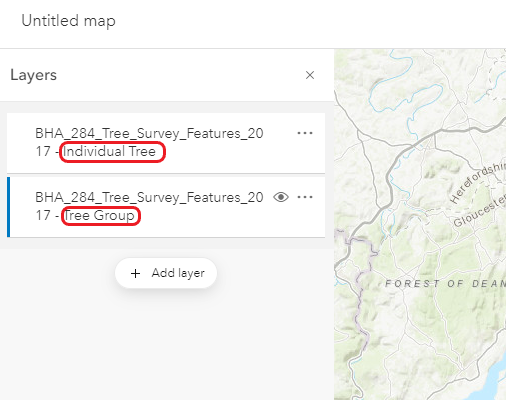This screenshot has width=506, height=400.
Task: Toggle visibility eye of Tree Group layer
Action: [281, 197]
